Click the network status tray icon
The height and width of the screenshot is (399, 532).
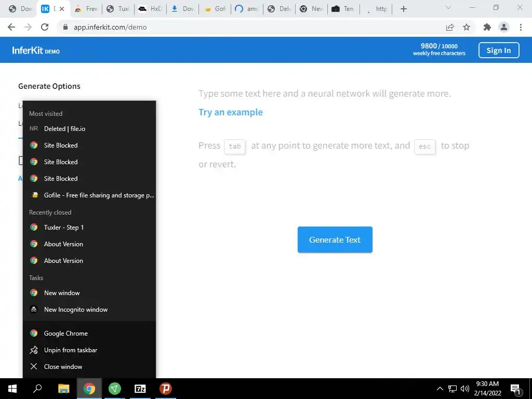pyautogui.click(x=453, y=389)
